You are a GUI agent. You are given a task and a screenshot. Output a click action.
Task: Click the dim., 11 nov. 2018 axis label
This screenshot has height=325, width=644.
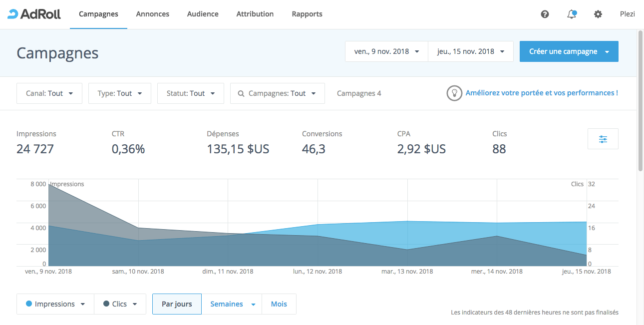(228, 272)
